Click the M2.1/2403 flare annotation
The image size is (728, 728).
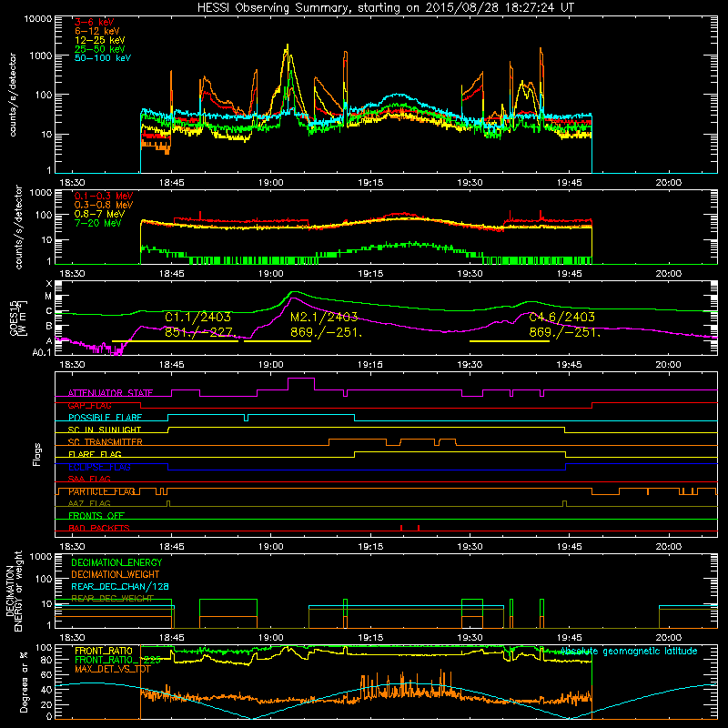[x=324, y=317]
